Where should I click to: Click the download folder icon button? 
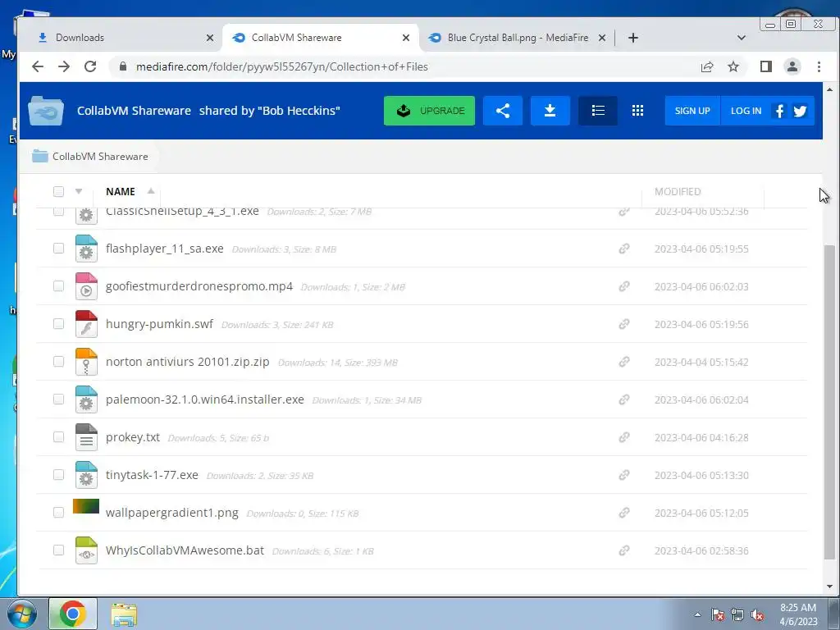point(550,111)
